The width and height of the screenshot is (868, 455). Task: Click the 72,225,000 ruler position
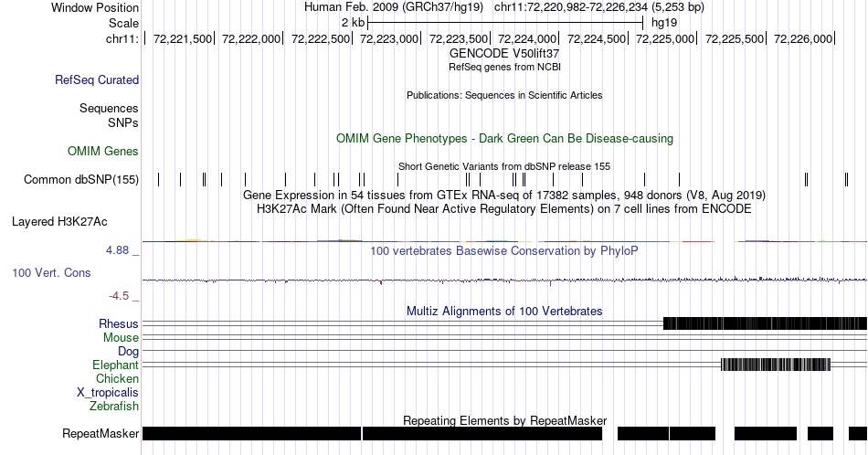coord(665,38)
